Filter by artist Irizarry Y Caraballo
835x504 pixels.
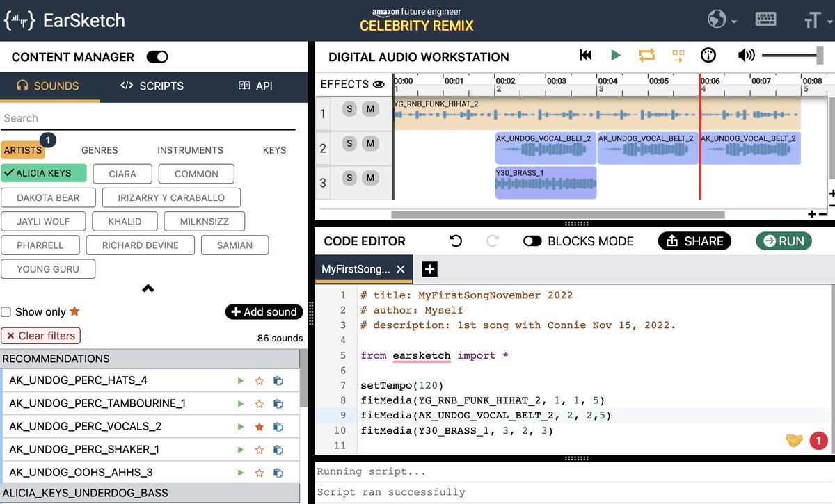coord(171,197)
